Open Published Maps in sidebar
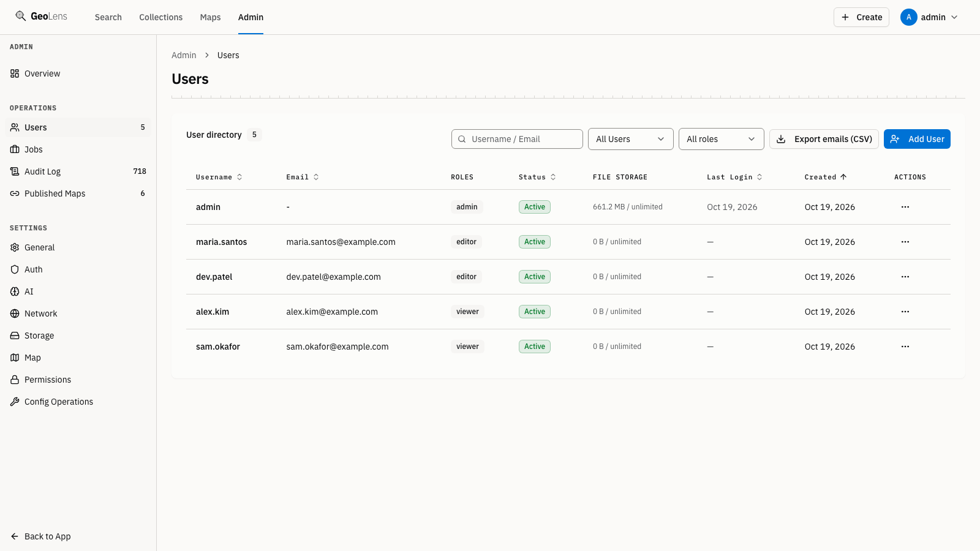 click(x=78, y=193)
